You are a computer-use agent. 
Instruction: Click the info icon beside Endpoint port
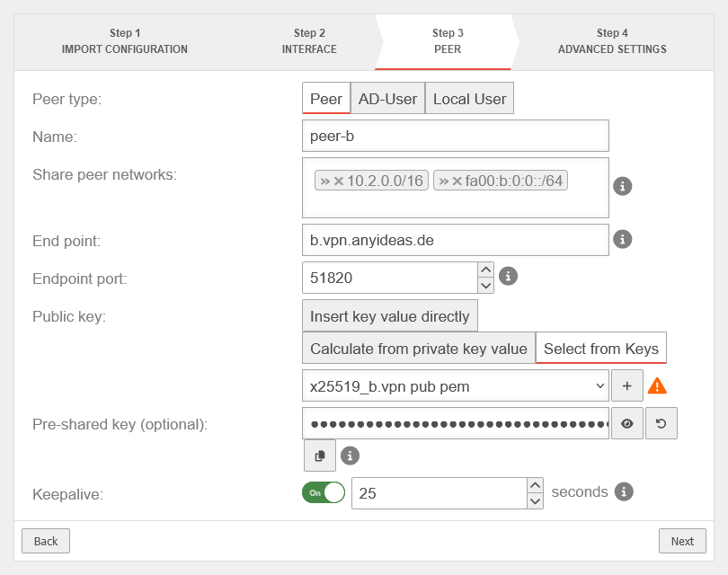[508, 276]
